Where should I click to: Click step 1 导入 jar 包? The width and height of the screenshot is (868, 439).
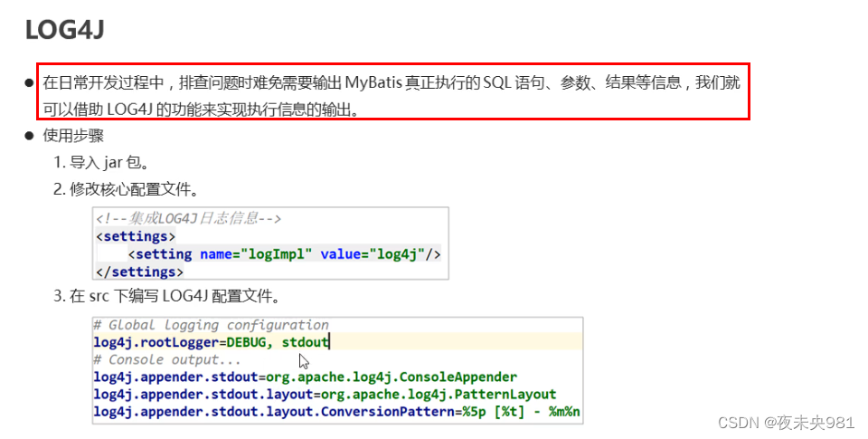100,162
